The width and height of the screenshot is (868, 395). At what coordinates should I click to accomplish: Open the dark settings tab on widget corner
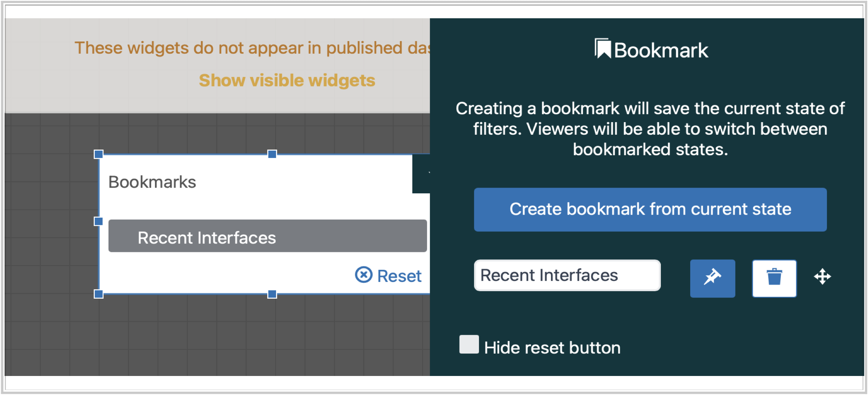pyautogui.click(x=421, y=174)
